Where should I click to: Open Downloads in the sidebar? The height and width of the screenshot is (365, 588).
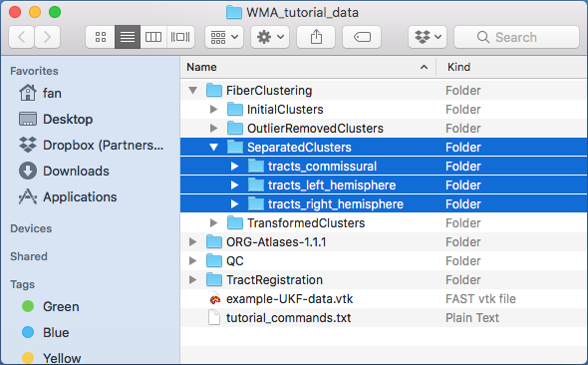click(x=64, y=171)
